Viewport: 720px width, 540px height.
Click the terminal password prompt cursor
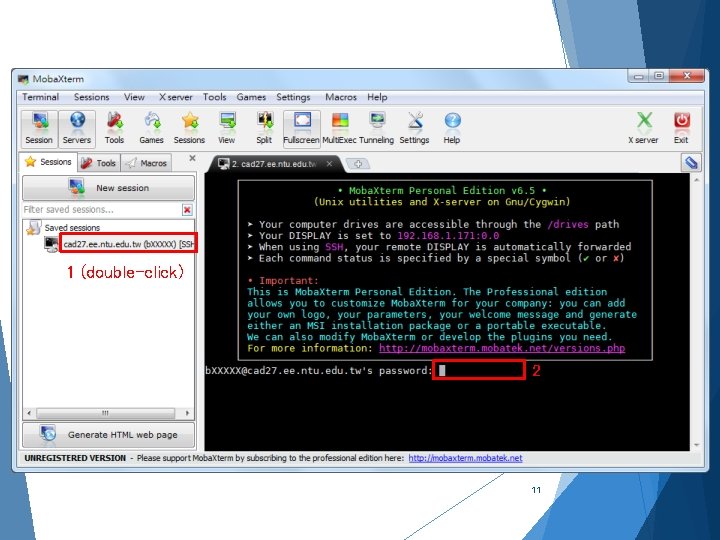[x=442, y=370]
